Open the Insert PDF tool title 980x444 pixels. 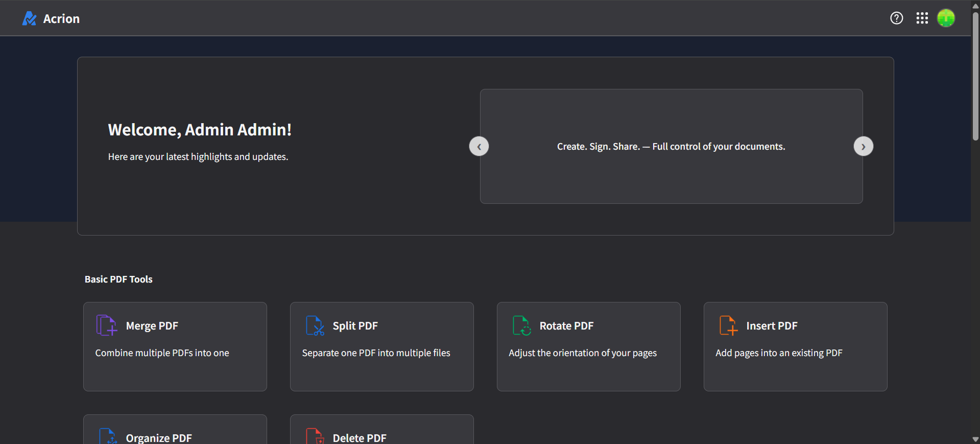tap(772, 326)
